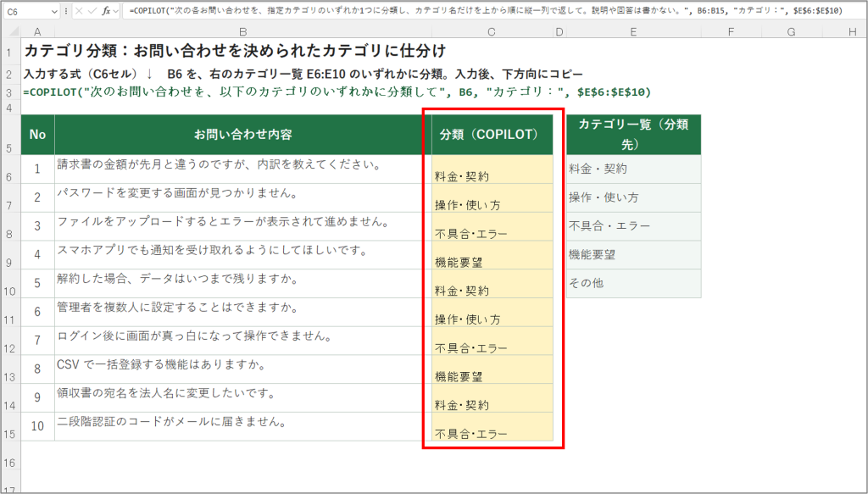Expand the fx dropdown chevron
This screenshot has height=494, width=868.
[x=115, y=11]
